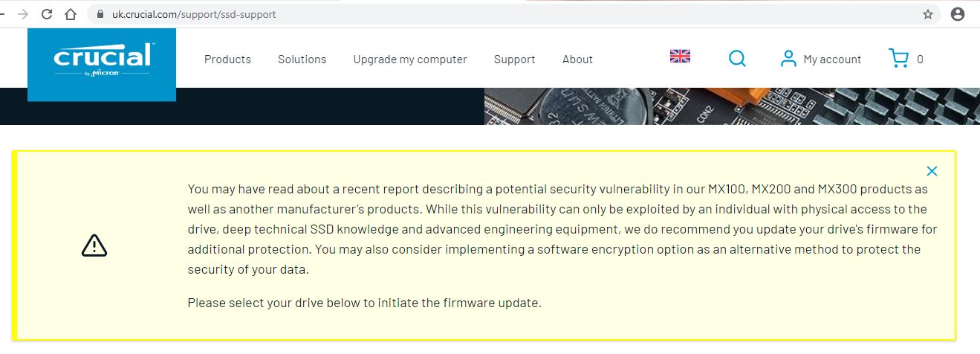Go to the browser home page
The width and height of the screenshot is (980, 354).
click(70, 14)
